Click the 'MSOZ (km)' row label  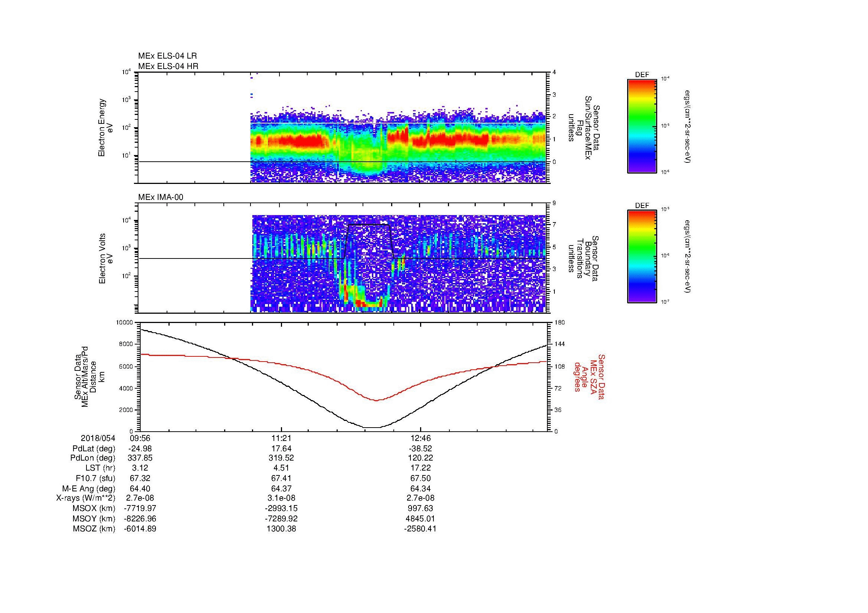(x=94, y=529)
